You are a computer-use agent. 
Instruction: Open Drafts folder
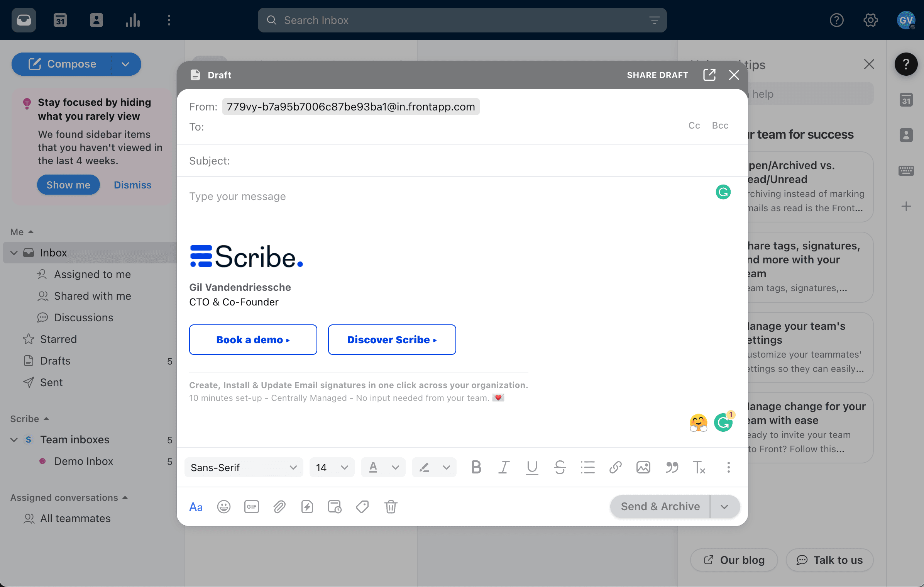tap(56, 361)
